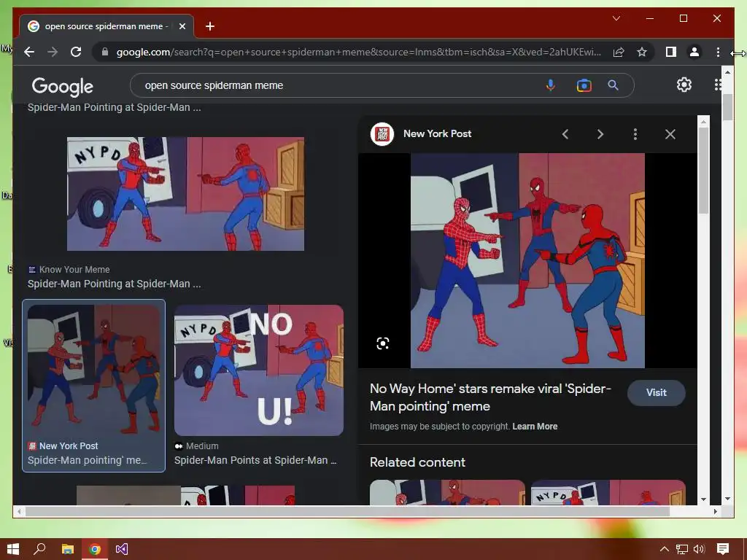Screen dimensions: 747x560
Task: Search inside image with the Lens crop icon
Action: (382, 343)
